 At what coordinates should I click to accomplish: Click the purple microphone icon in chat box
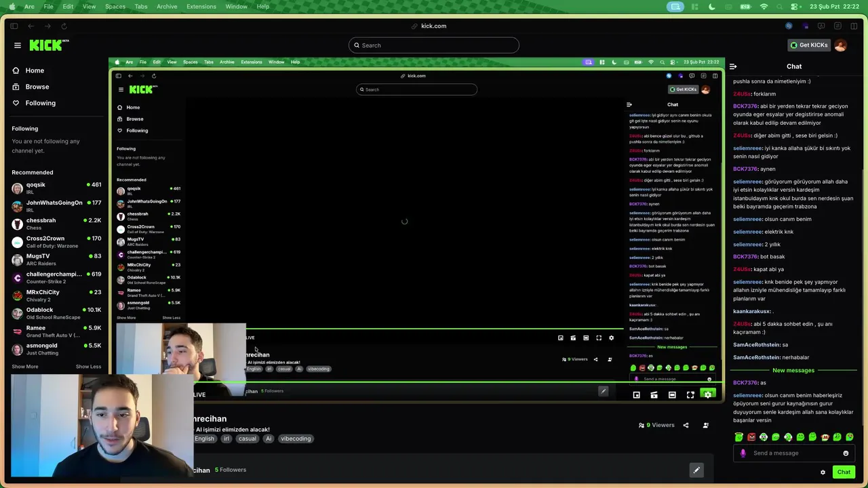pyautogui.click(x=743, y=453)
